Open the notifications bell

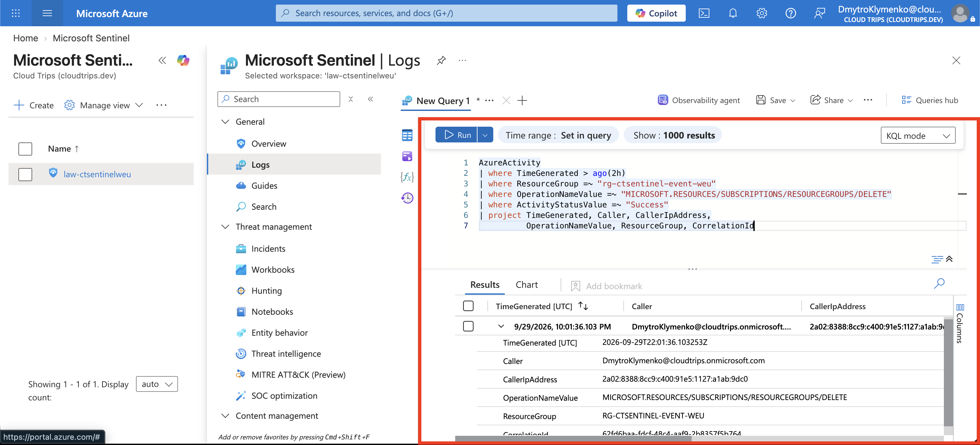pos(733,13)
